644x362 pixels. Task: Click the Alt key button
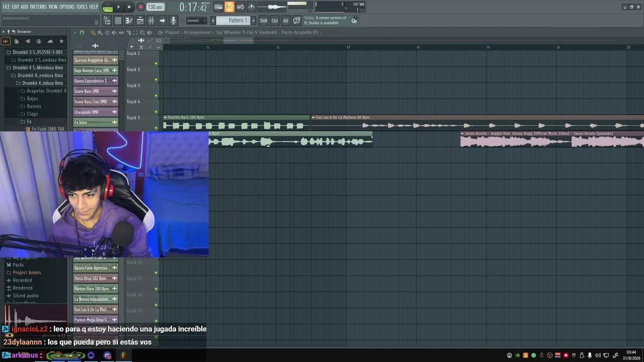tap(286, 21)
